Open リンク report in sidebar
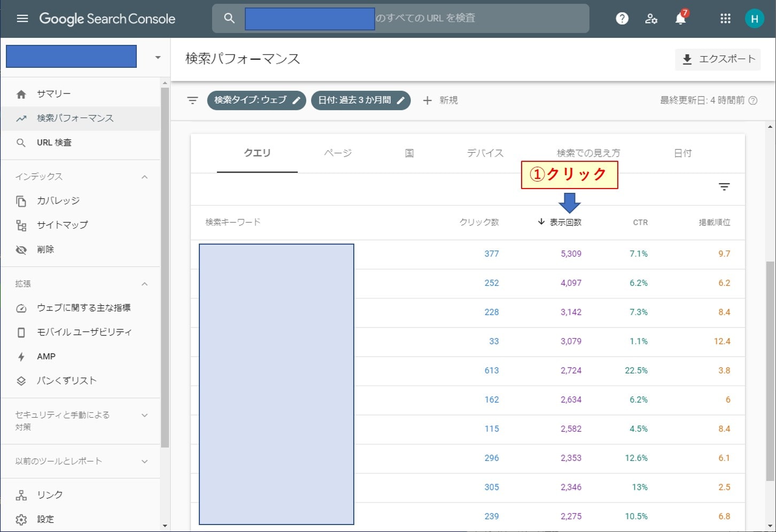The image size is (776, 532). [81, 495]
